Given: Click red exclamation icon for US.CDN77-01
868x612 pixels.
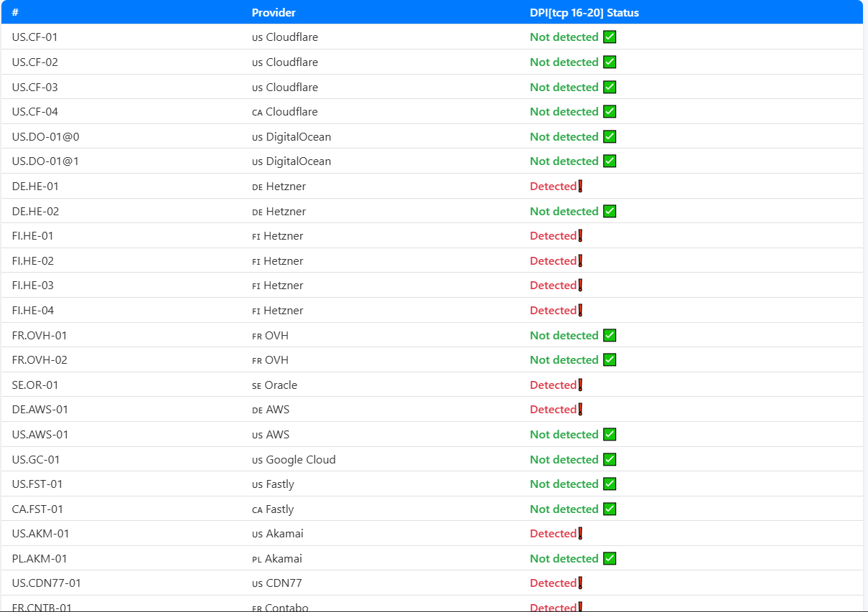Looking at the screenshot, I should (580, 583).
